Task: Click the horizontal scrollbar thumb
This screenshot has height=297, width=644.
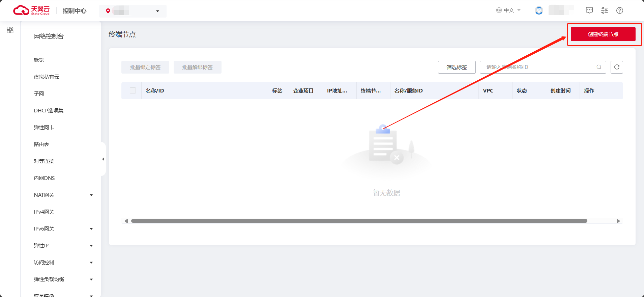Action: (359, 221)
